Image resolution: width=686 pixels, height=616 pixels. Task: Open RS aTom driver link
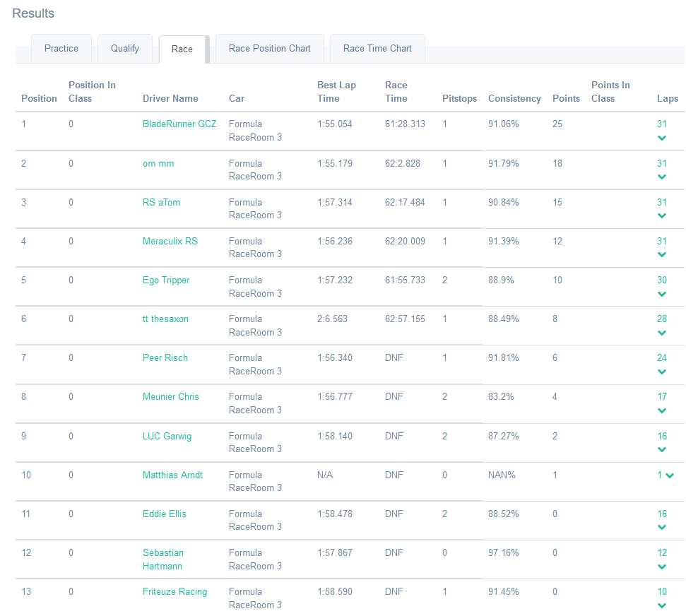(x=161, y=203)
